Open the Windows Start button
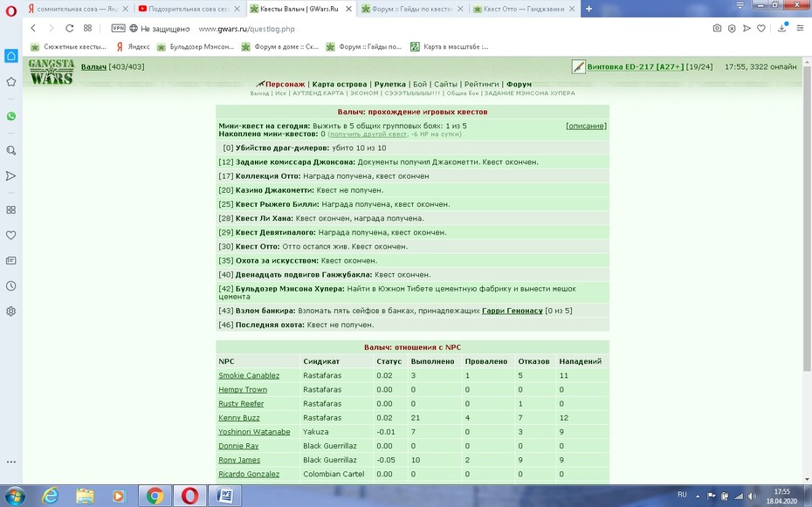 point(14,496)
